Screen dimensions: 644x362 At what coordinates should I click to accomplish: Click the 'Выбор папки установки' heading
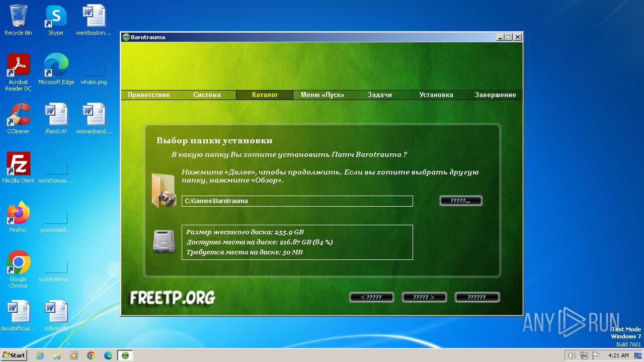tap(214, 141)
